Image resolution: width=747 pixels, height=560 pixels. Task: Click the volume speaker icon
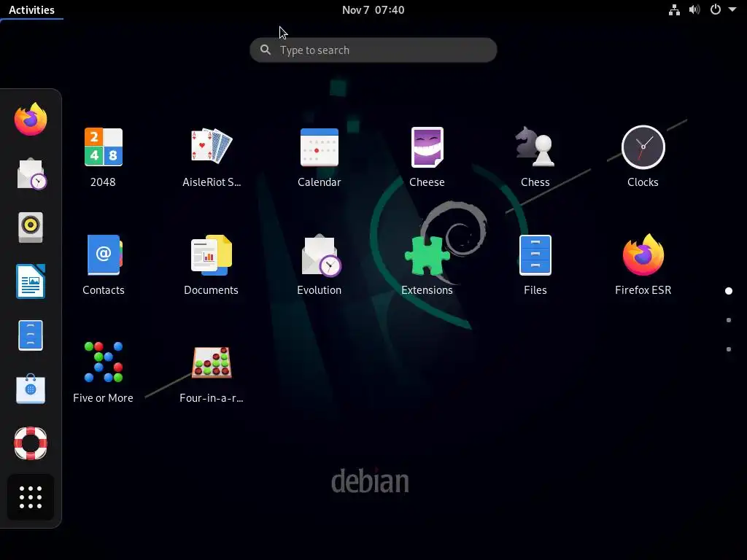[x=694, y=10]
